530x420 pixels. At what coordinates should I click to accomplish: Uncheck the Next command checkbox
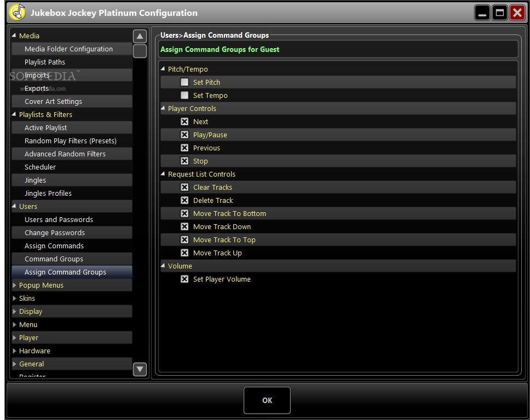point(185,121)
